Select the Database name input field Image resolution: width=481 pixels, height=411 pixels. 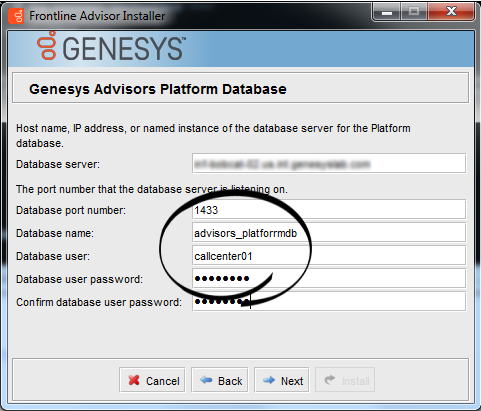tap(329, 233)
